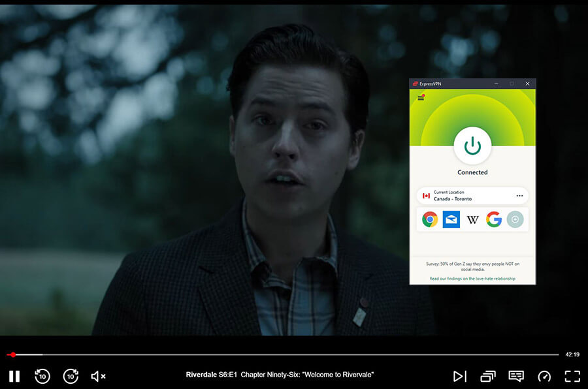Image resolution: width=588 pixels, height=389 pixels.
Task: Open the Wikipedia shortcut in ExpressVPN
Action: click(472, 219)
